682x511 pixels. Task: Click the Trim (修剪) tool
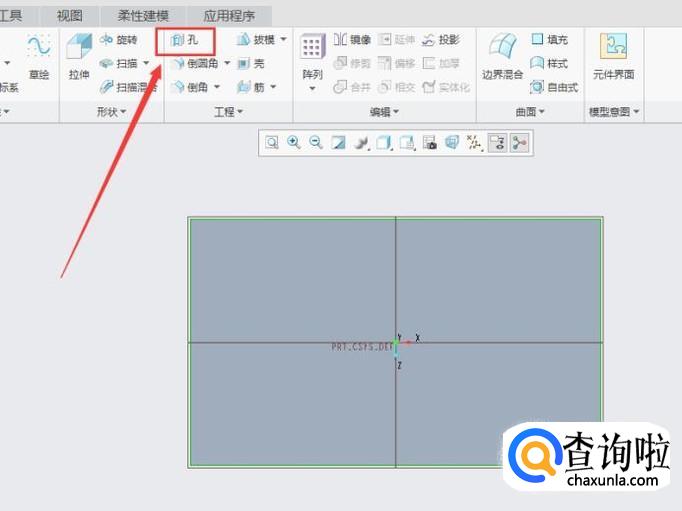352,63
